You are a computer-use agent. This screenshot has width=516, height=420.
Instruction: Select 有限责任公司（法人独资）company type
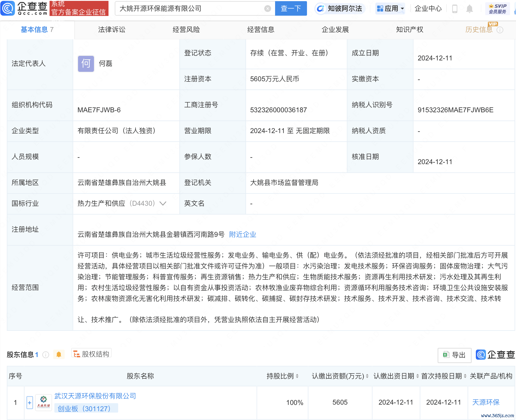pyautogui.click(x=118, y=131)
